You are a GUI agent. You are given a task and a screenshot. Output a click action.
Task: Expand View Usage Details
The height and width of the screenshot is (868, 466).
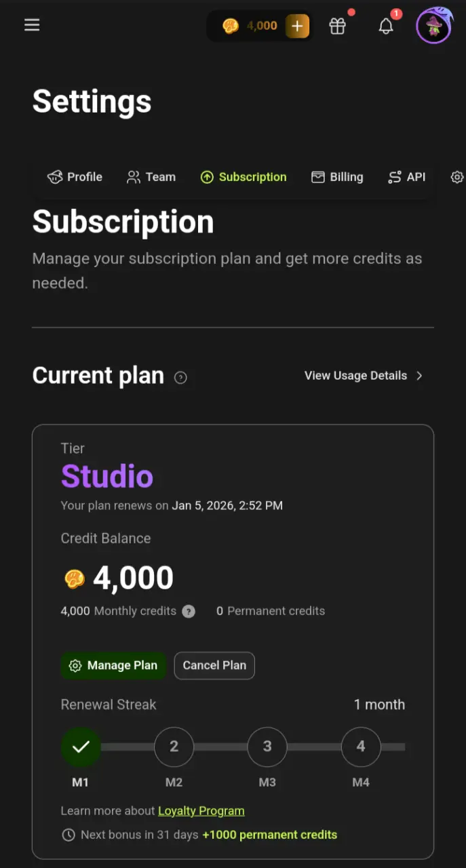click(x=364, y=376)
